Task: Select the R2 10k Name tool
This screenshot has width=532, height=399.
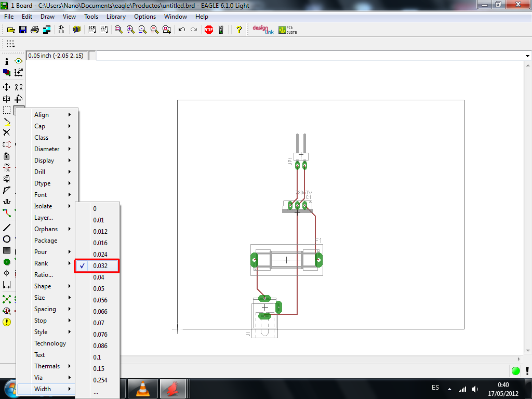Action: click(x=6, y=167)
